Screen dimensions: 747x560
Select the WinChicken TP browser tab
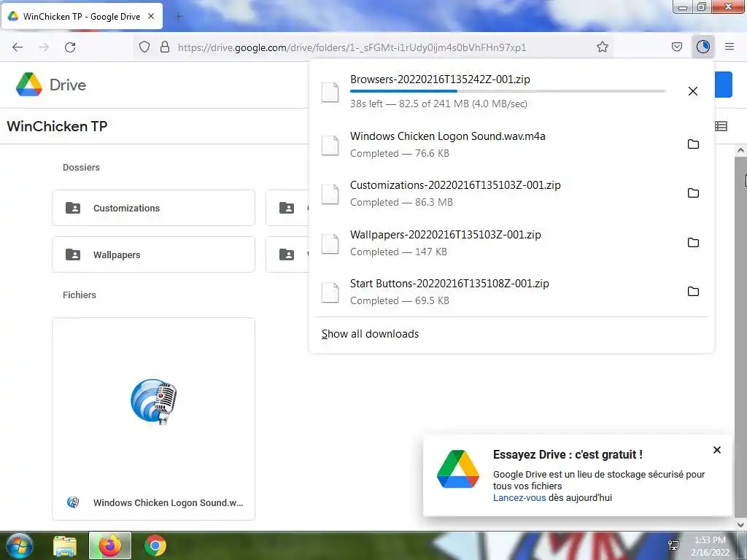pyautogui.click(x=82, y=16)
